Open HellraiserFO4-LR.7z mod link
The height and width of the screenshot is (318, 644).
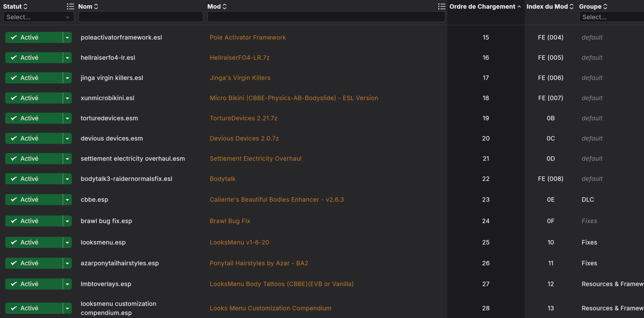(239, 57)
